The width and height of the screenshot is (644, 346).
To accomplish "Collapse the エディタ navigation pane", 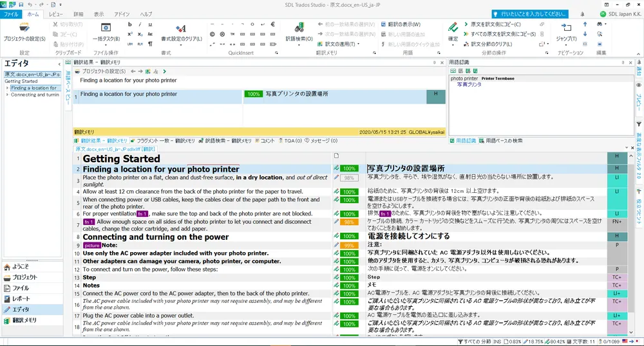I will (59, 64).
